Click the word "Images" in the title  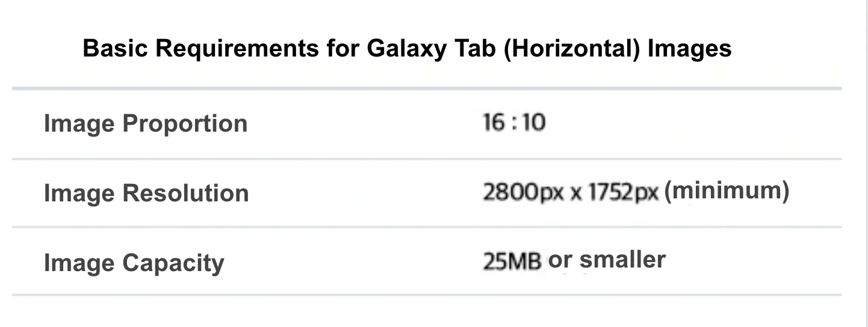point(689,48)
